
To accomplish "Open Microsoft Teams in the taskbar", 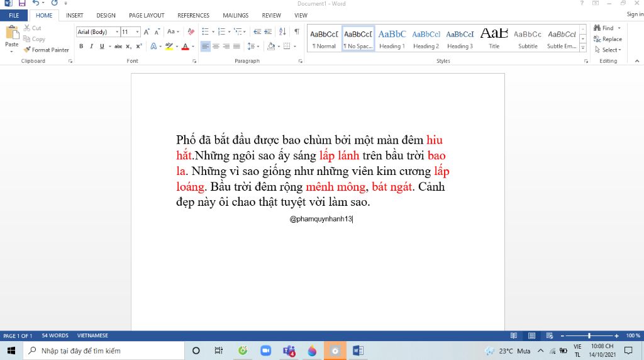I will tap(289, 351).
